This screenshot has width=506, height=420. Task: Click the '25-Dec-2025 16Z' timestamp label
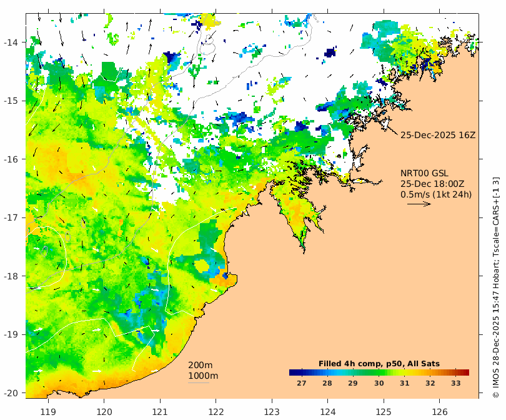(x=438, y=135)
